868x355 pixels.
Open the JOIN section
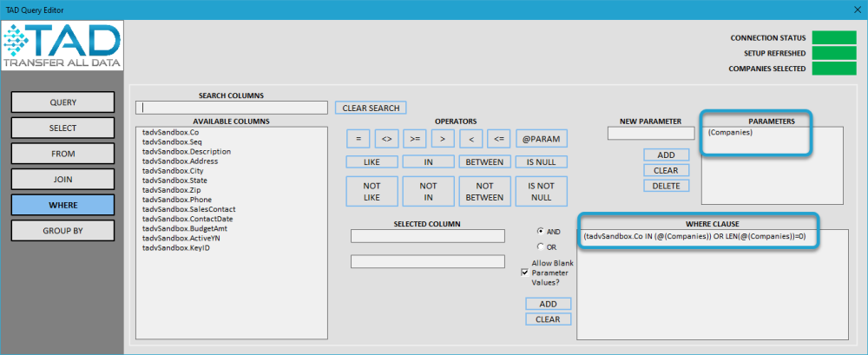pyautogui.click(x=63, y=180)
